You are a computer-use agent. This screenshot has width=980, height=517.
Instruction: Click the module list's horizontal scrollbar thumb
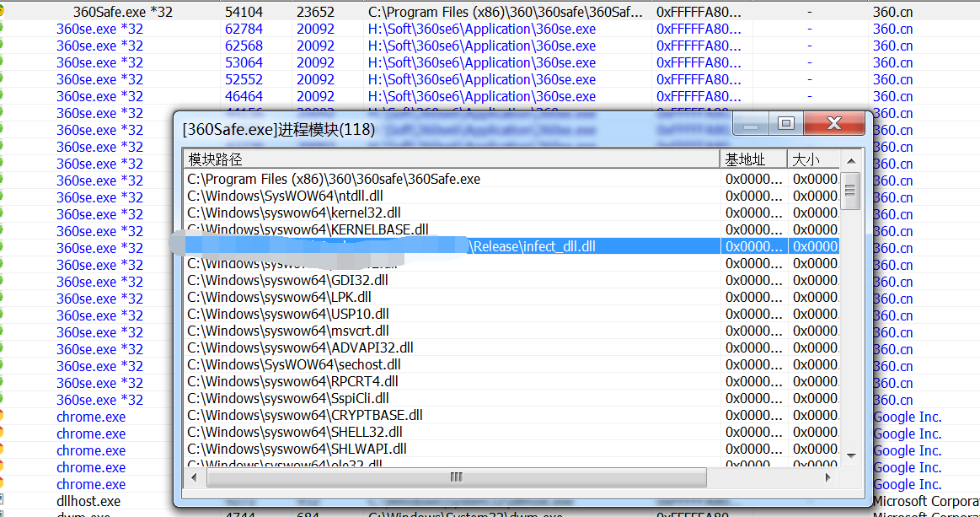pyautogui.click(x=456, y=477)
